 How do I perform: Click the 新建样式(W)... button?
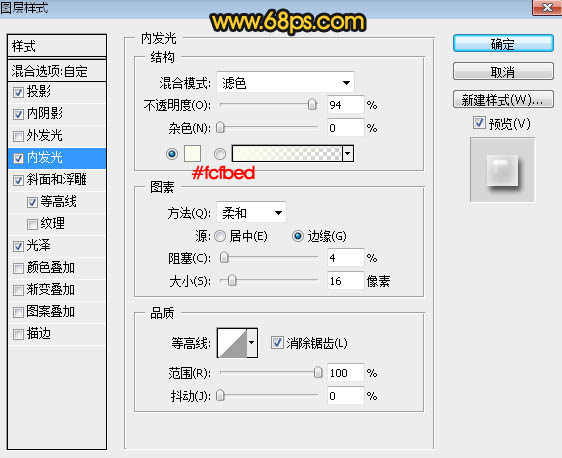(503, 99)
